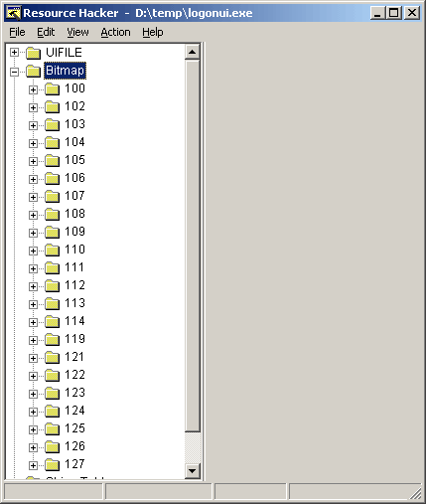
Task: Click the folder icon for 104
Action: click(x=52, y=142)
